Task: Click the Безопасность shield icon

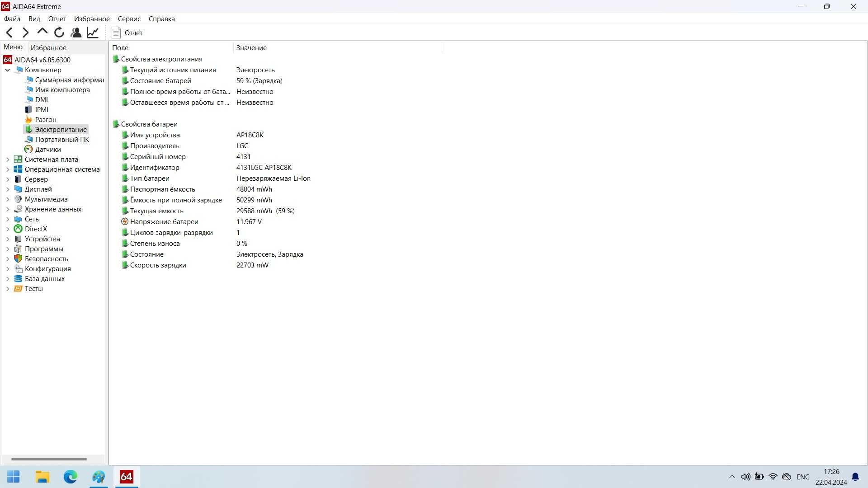Action: (18, 259)
